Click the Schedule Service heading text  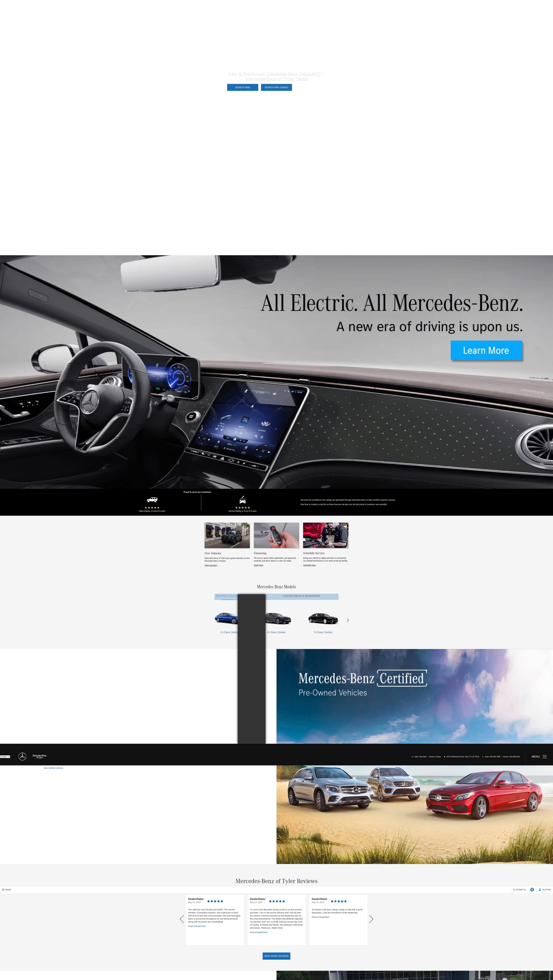tap(314, 553)
